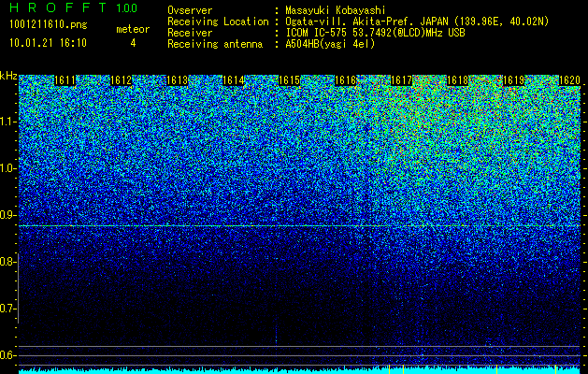Select the name Masayuki Kobayashi

(336, 10)
